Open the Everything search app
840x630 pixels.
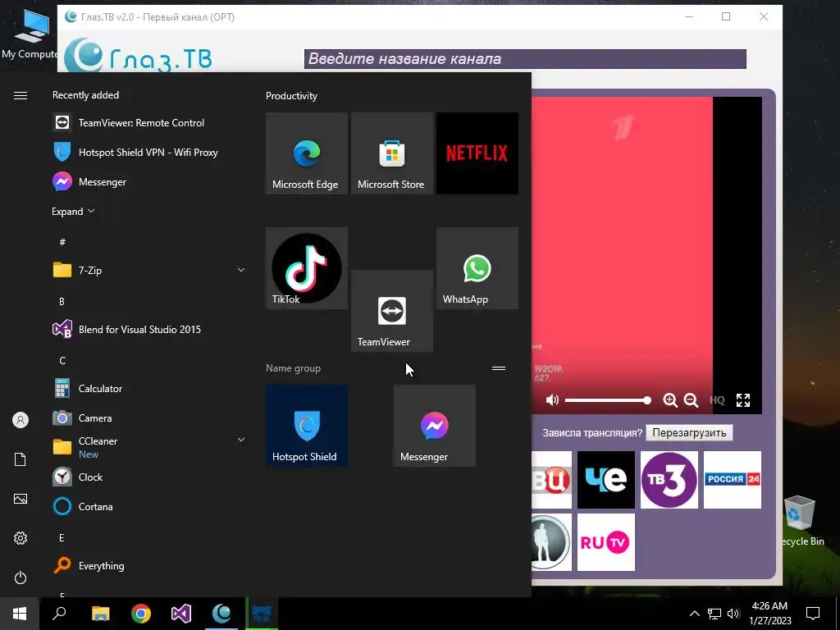click(x=149, y=566)
